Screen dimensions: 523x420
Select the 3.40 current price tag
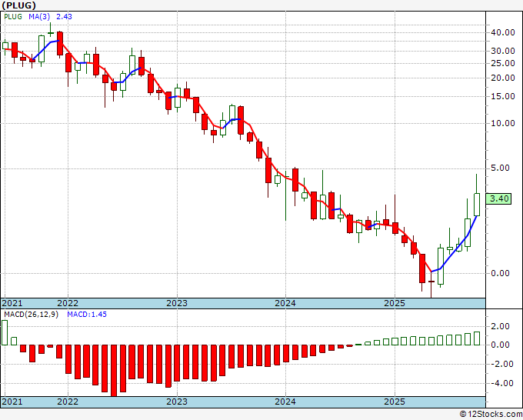pos(498,198)
